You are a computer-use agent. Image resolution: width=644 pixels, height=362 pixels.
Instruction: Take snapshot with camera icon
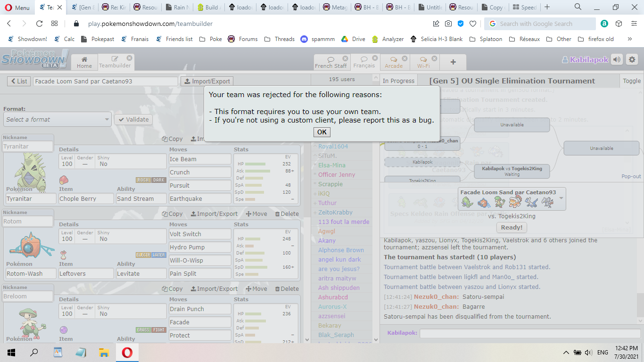coord(448,24)
